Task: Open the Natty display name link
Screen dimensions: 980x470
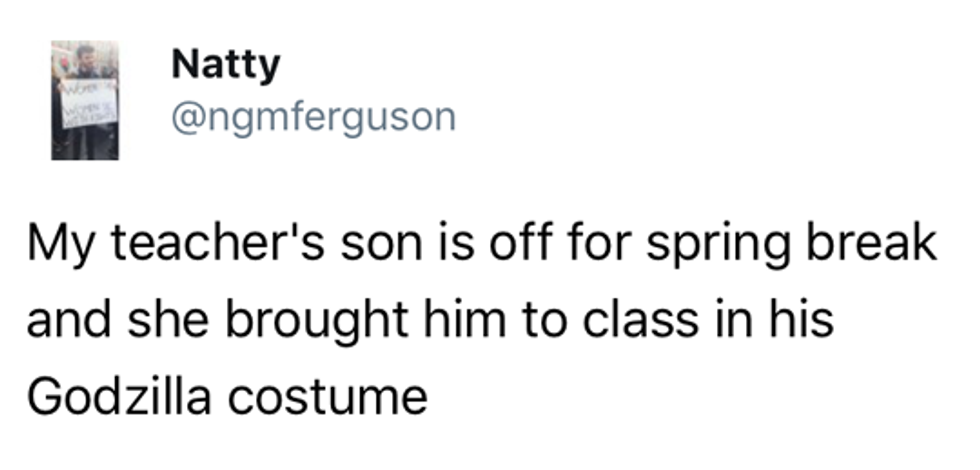Action: (225, 67)
